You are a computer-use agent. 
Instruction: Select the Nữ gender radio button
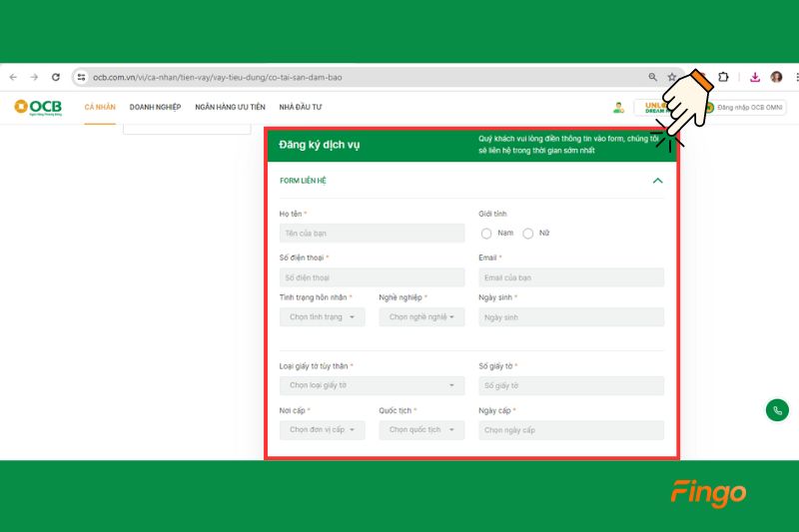tap(528, 234)
